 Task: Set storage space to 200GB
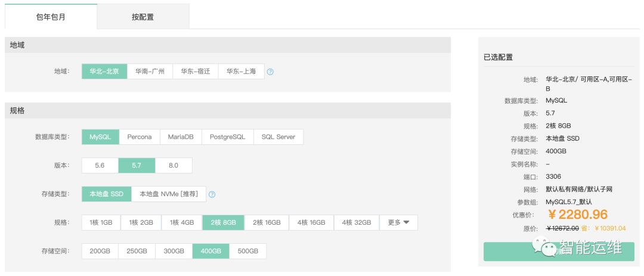point(100,252)
